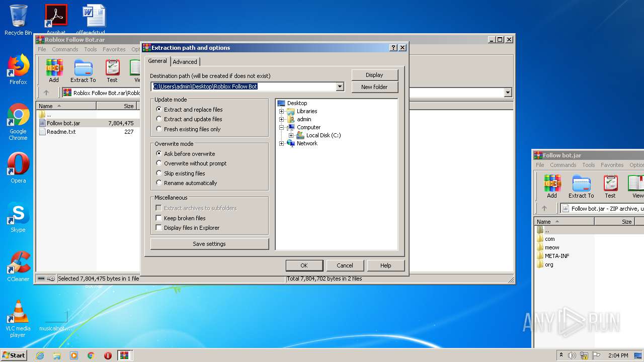Expand admin node in folder tree
Image resolution: width=644 pixels, height=362 pixels.
pyautogui.click(x=282, y=119)
